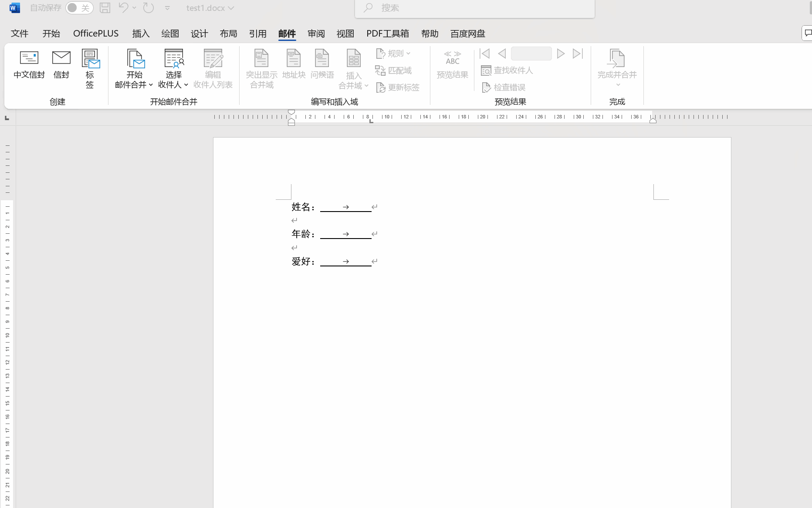812x508 pixels.
Task: Click the Redo icon in title bar
Action: 149,8
